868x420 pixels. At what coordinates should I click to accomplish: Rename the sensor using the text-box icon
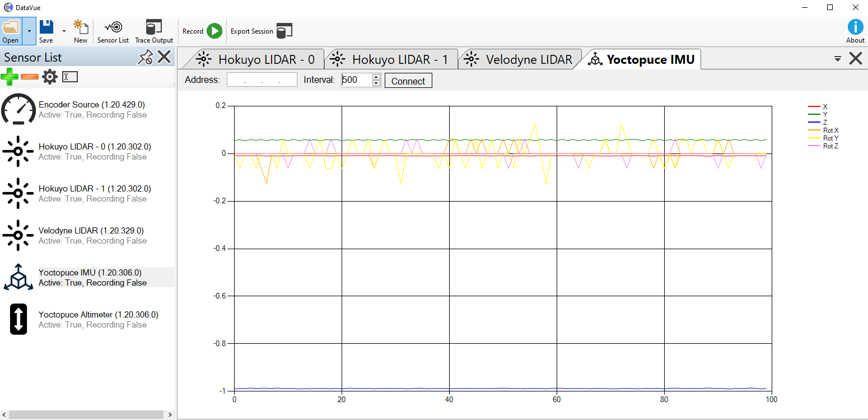[69, 77]
